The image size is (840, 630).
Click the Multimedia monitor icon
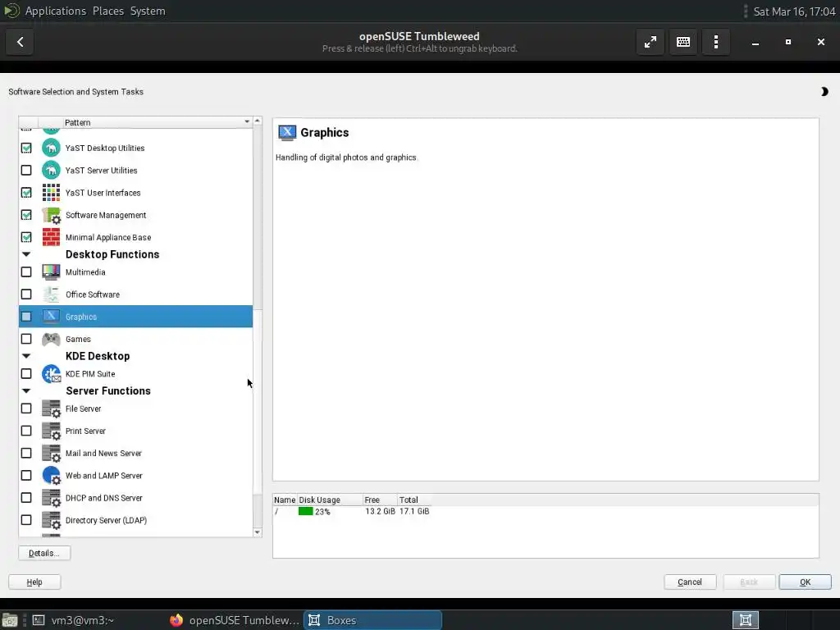click(51, 272)
